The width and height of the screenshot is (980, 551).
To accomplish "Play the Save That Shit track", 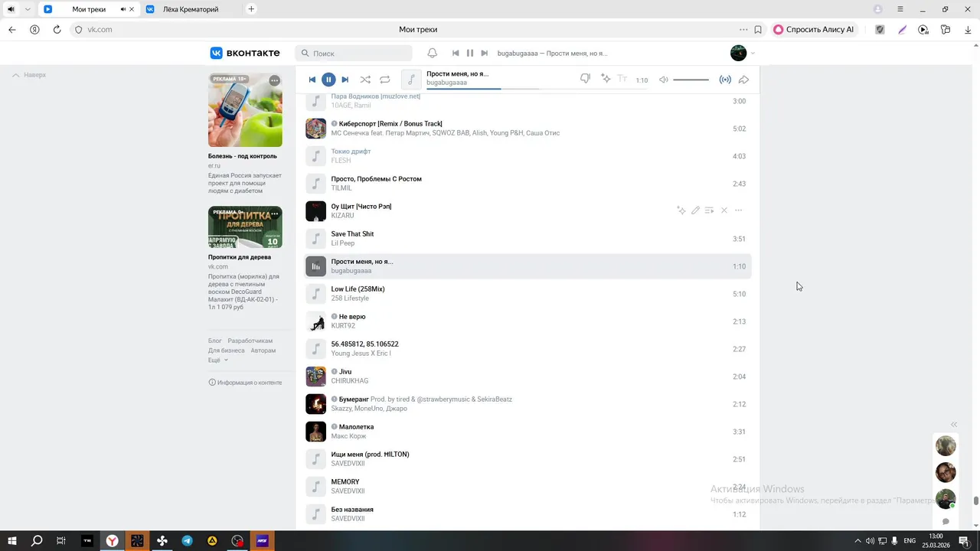I will tap(315, 239).
